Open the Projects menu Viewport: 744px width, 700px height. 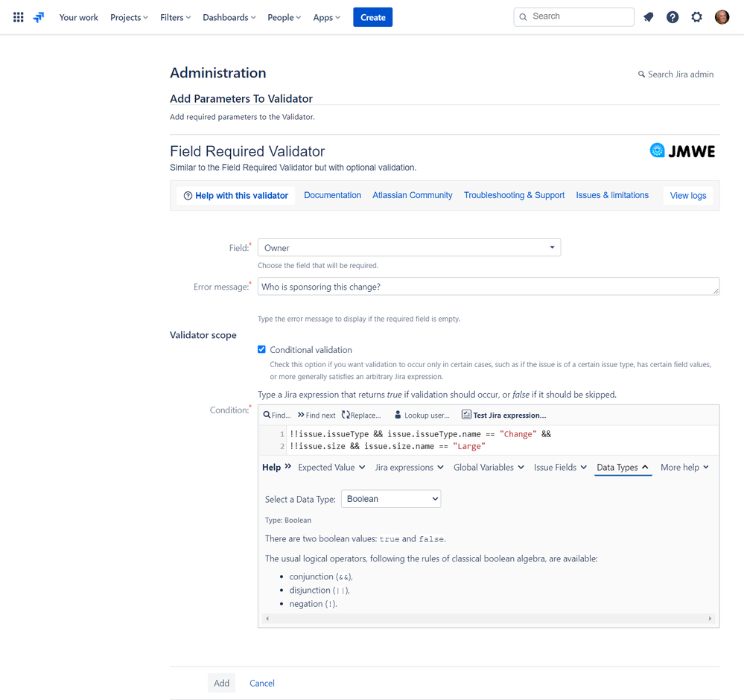(x=129, y=18)
